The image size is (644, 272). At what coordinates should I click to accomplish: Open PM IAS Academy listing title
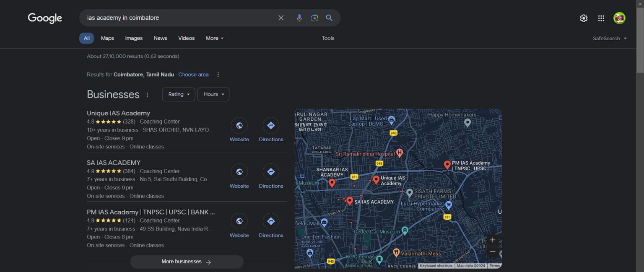point(151,212)
